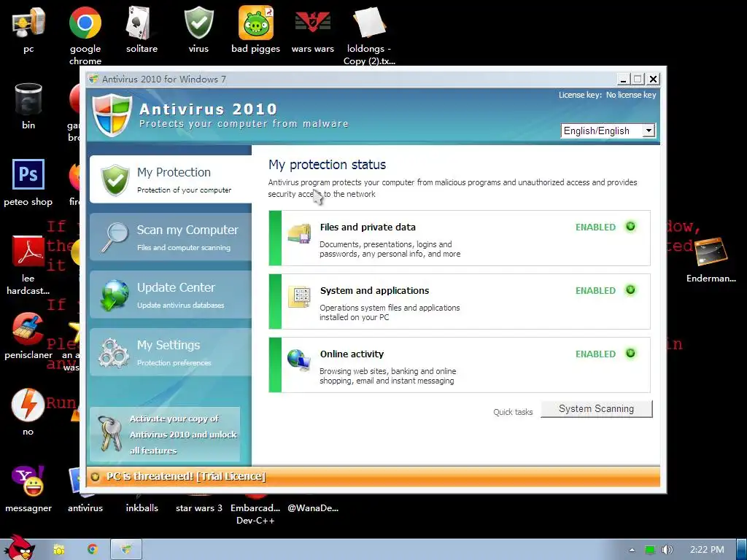Click the My protection status heading
747x560 pixels.
[x=327, y=165]
